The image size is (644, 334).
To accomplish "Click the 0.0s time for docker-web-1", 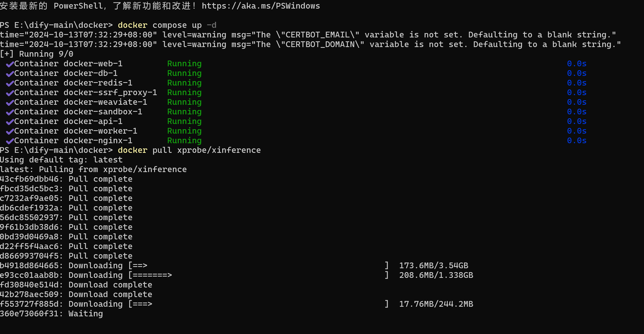I will coord(576,64).
